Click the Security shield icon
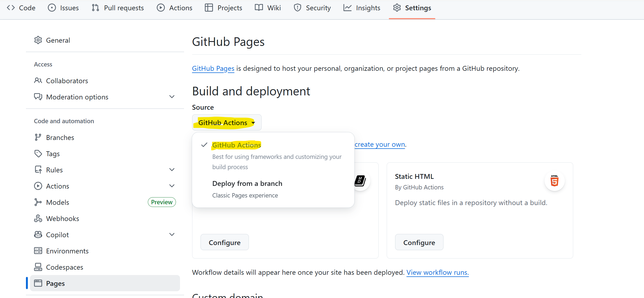The width and height of the screenshot is (644, 298). [x=298, y=8]
